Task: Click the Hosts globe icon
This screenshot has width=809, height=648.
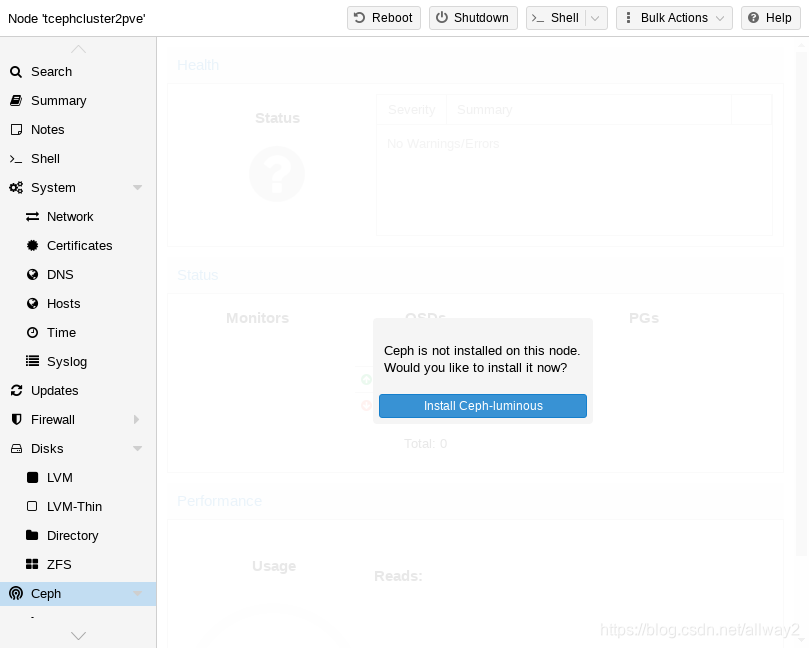Action: [x=33, y=303]
